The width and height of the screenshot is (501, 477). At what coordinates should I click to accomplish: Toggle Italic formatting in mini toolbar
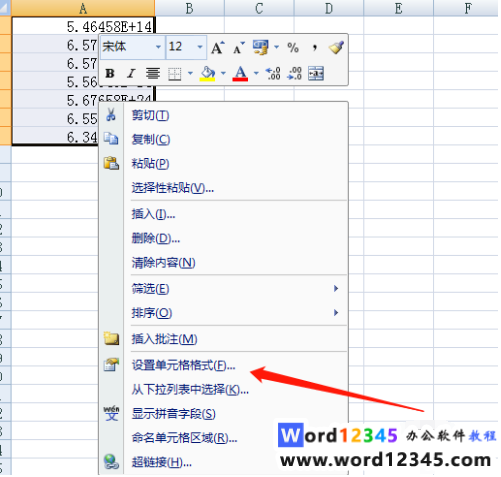131,73
